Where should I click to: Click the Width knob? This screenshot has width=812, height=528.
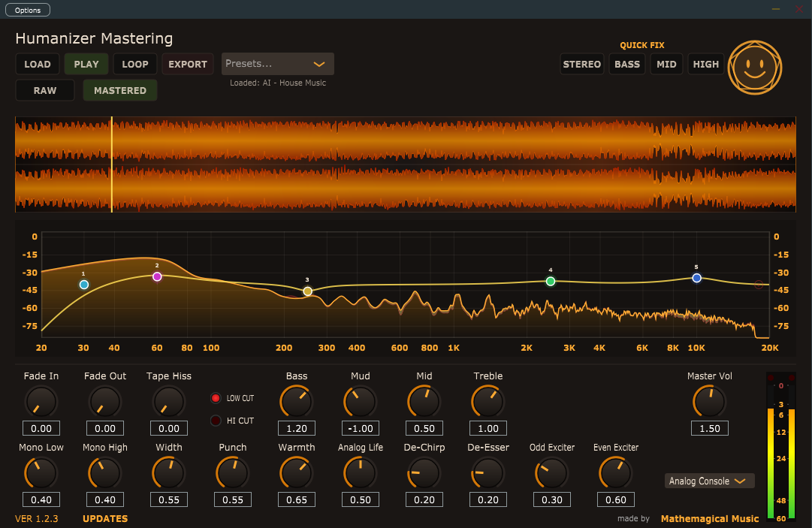(x=169, y=473)
